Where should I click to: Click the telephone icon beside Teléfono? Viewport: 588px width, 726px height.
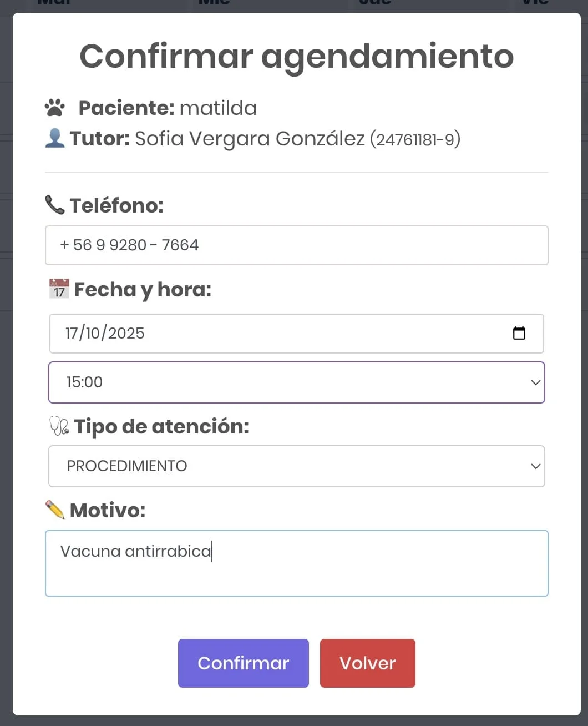(53, 205)
